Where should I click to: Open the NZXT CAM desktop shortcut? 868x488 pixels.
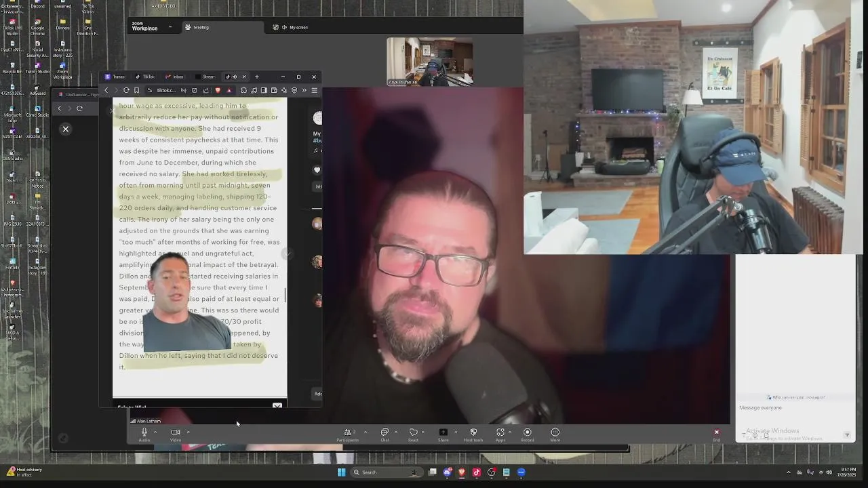pyautogui.click(x=12, y=133)
